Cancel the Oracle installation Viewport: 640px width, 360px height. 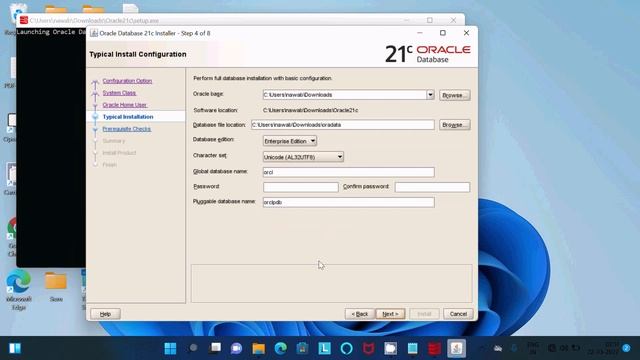458,314
